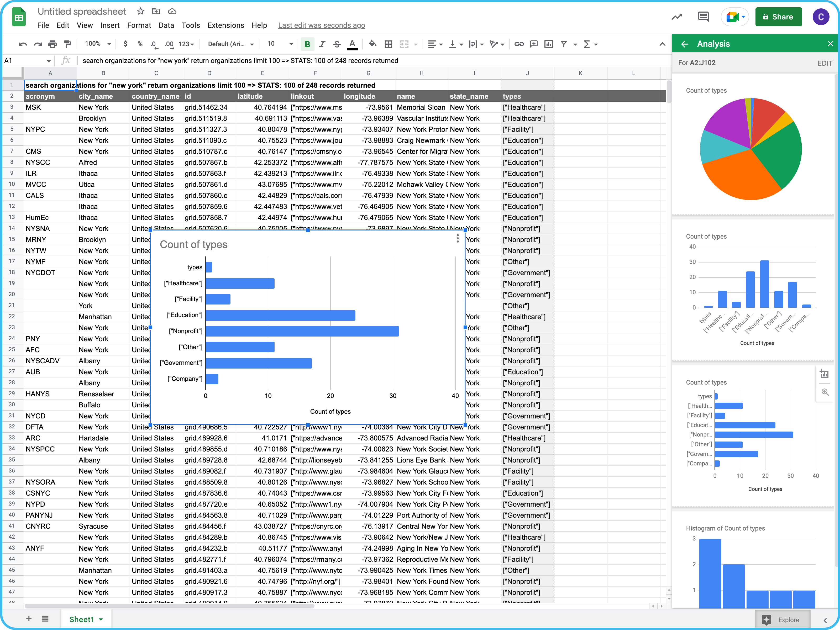Click the fill color bucket icon

(372, 44)
